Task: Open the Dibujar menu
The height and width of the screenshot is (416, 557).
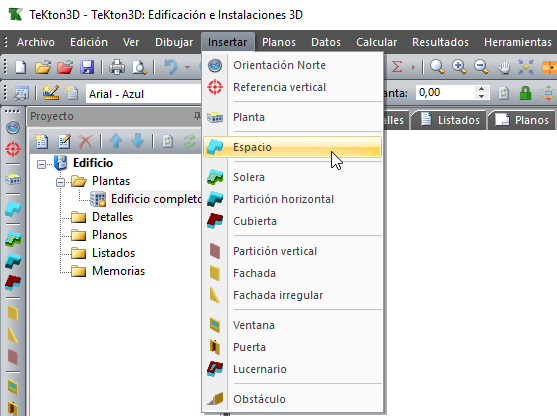Action: tap(174, 42)
